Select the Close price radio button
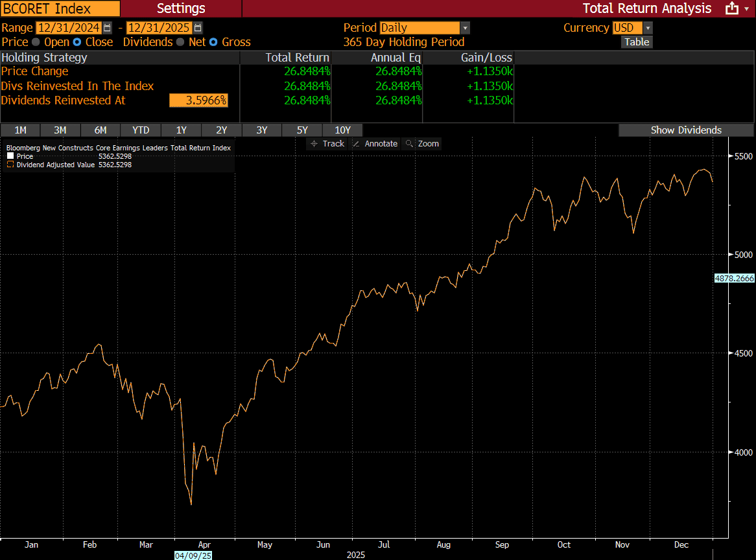This screenshot has height=560, width=756. pos(77,42)
